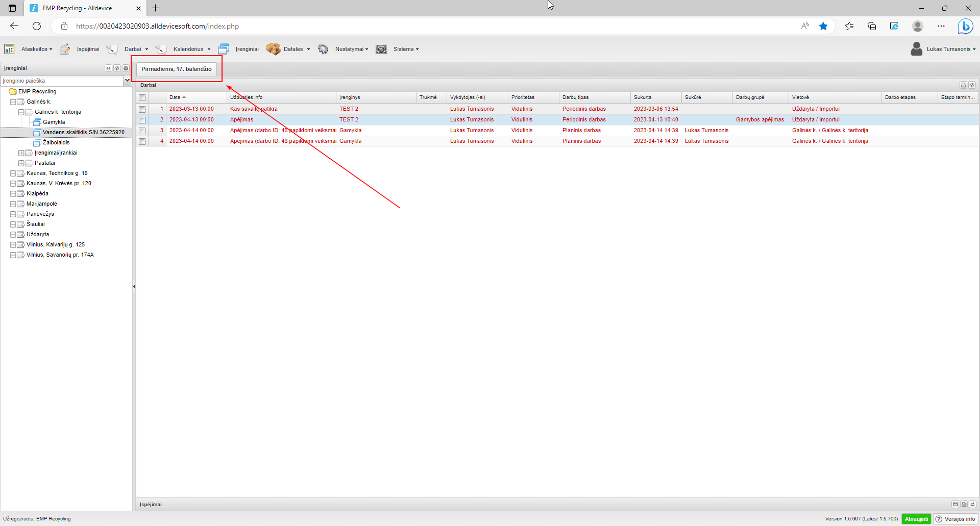Refresh the Darbai table

tap(972, 85)
